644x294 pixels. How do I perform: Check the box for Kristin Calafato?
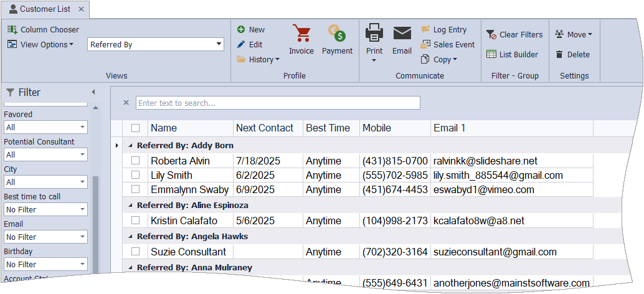coord(135,220)
